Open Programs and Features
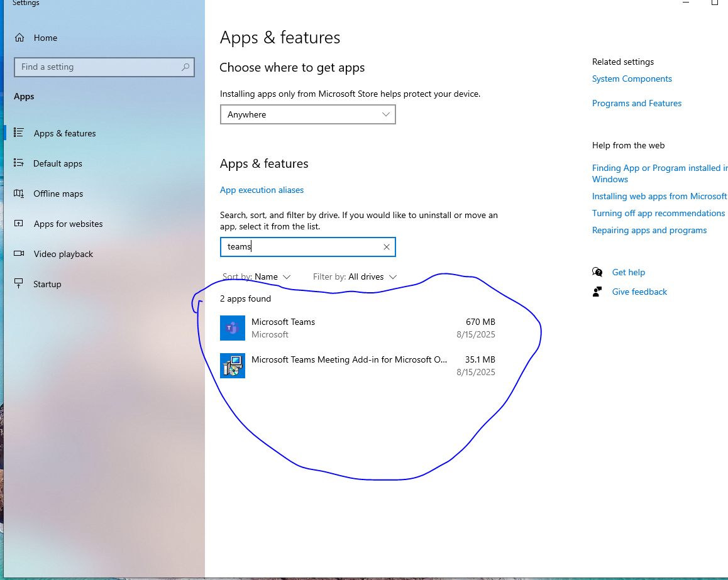This screenshot has height=580, width=728. point(636,103)
